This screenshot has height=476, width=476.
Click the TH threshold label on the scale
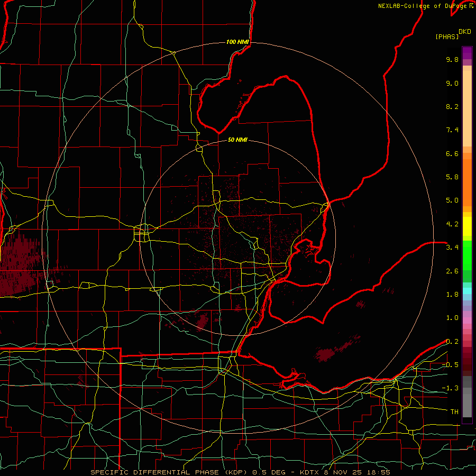(x=454, y=412)
